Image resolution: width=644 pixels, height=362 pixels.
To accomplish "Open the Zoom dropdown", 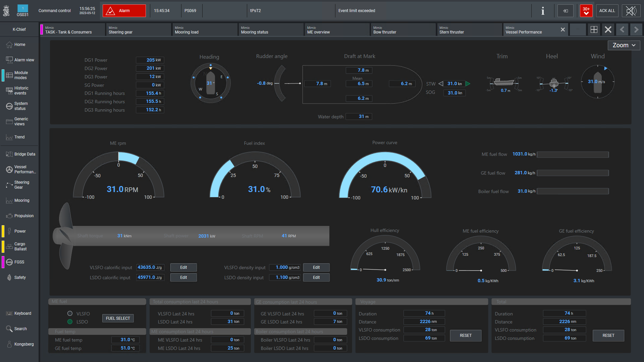I will pyautogui.click(x=623, y=45).
